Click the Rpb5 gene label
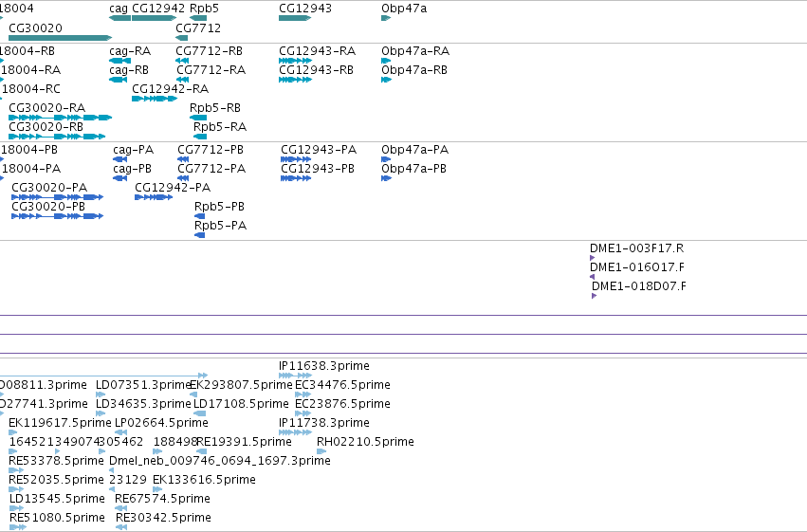Image resolution: width=807 pixels, height=532 pixels. (x=204, y=9)
